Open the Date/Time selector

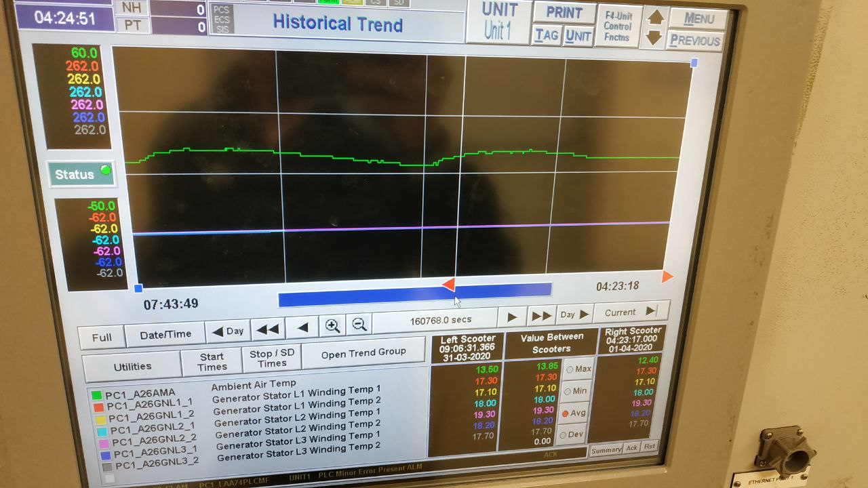[x=165, y=335]
